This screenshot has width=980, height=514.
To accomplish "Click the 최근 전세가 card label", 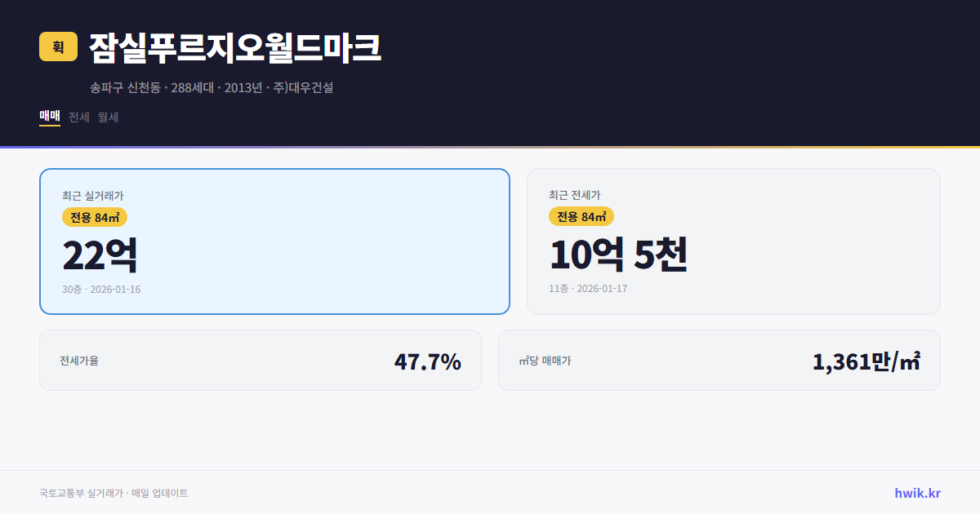I will (x=577, y=196).
